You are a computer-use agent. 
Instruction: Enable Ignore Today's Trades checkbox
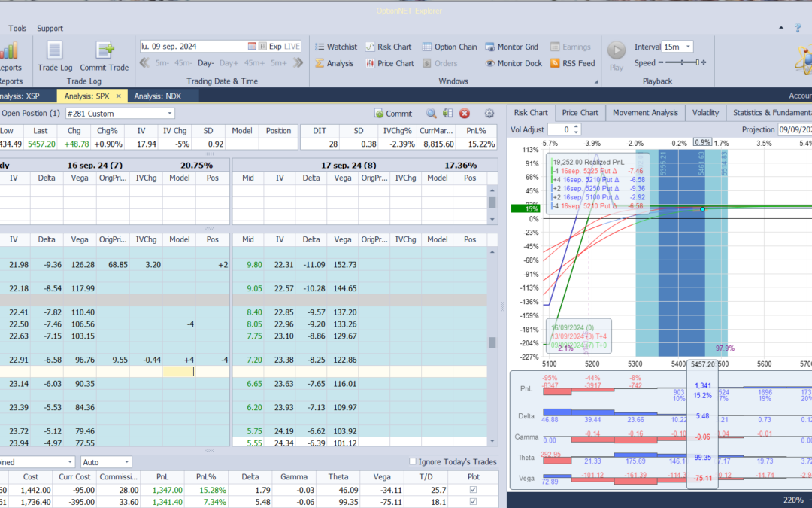(412, 461)
